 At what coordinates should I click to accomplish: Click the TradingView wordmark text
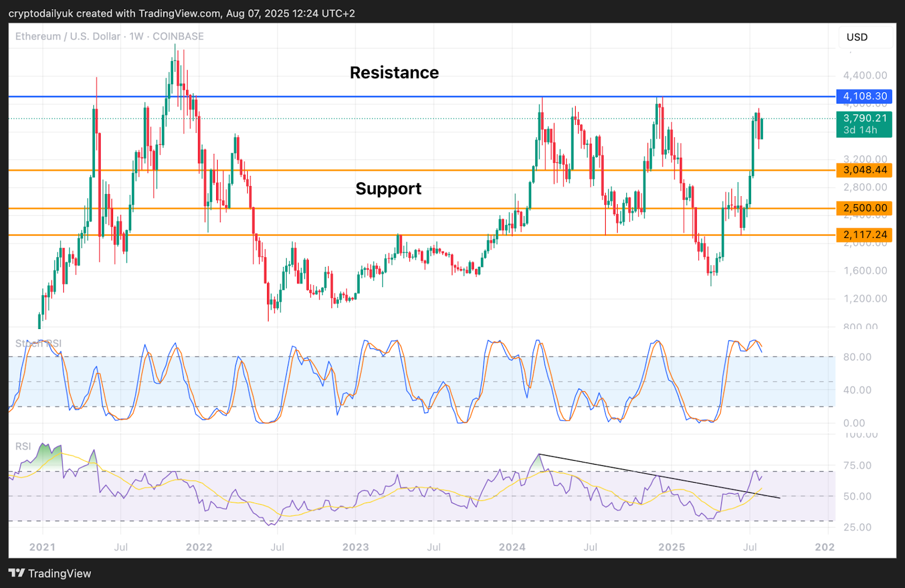pyautogui.click(x=59, y=574)
